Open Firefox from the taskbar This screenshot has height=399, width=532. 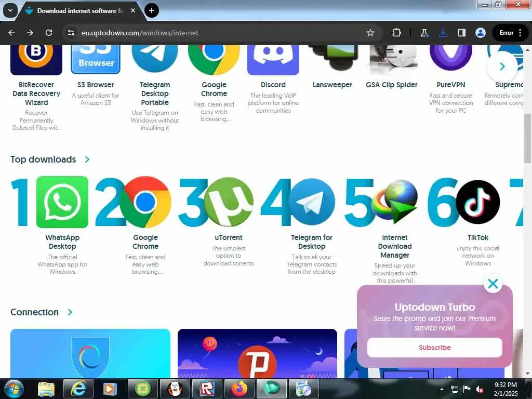pos(239,389)
